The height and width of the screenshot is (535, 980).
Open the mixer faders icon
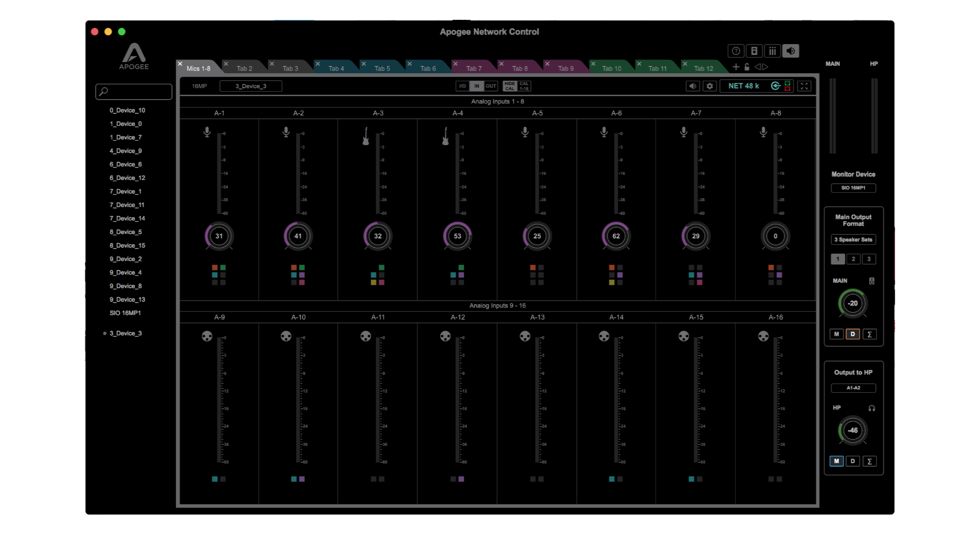772,51
